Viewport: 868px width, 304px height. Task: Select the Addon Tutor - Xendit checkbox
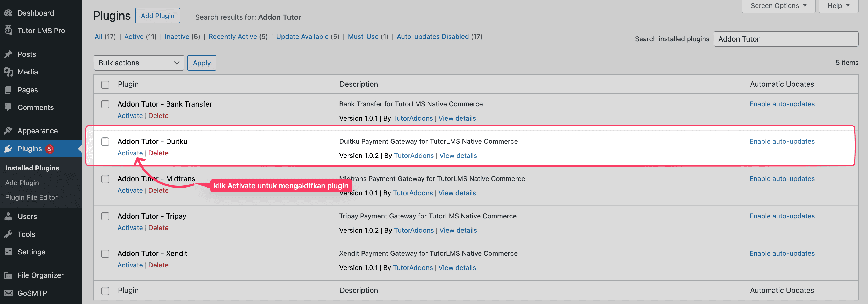tap(105, 253)
